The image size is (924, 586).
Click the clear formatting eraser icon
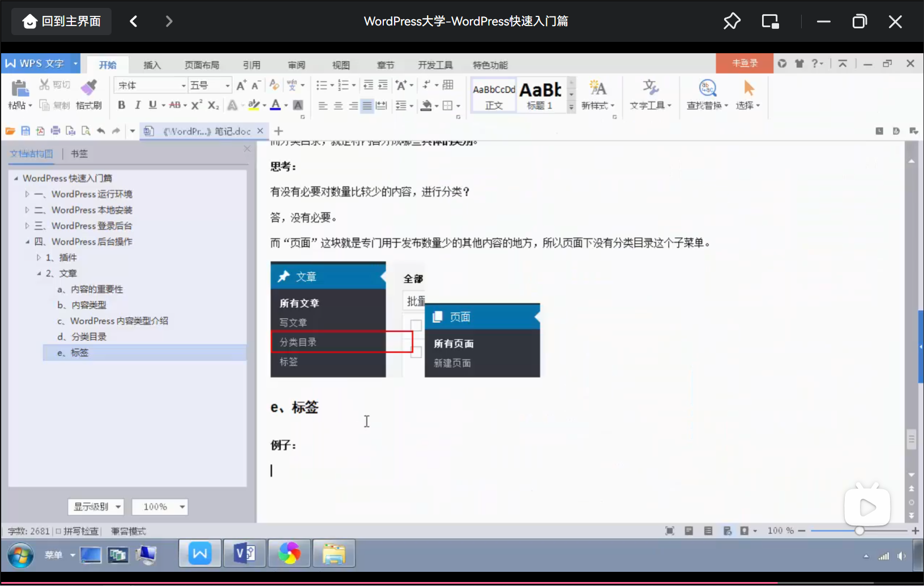coord(274,85)
